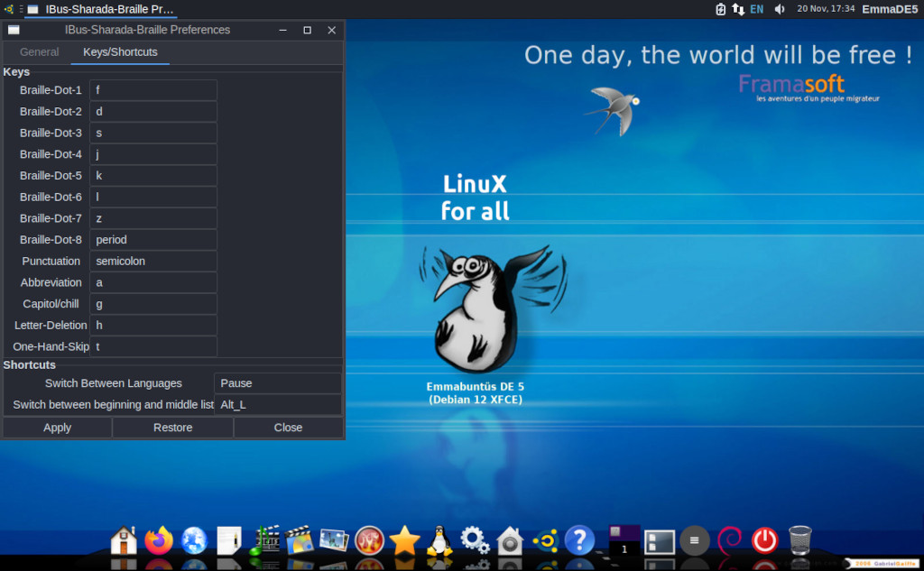Click the Abbreviation field containing a
Image resolution: width=924 pixels, height=571 pixels.
pos(153,283)
